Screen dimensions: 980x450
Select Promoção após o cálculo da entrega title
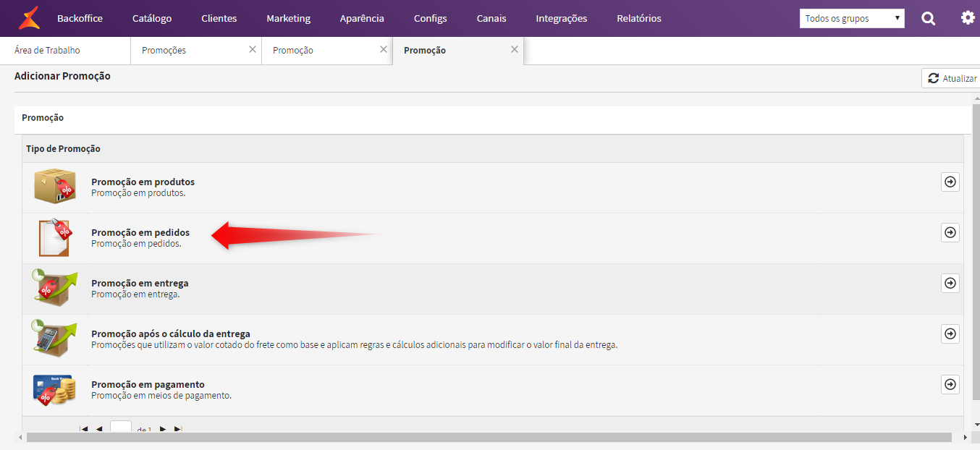(x=171, y=334)
